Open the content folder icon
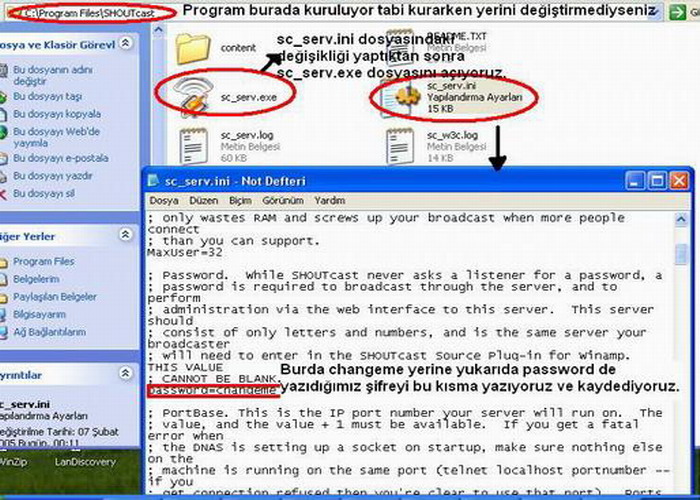 193,48
